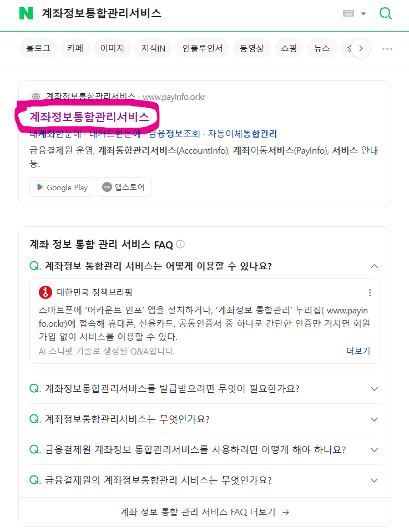Screen dimensions: 409x532
Task: Open the 앱스토어 iOS download button
Action: click(x=124, y=187)
